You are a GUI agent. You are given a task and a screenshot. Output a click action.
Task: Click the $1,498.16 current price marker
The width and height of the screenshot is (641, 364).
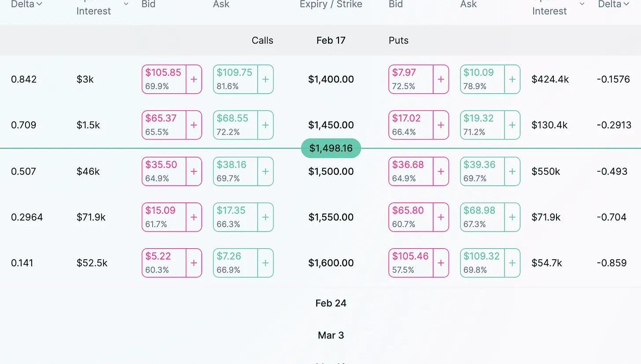(x=331, y=148)
